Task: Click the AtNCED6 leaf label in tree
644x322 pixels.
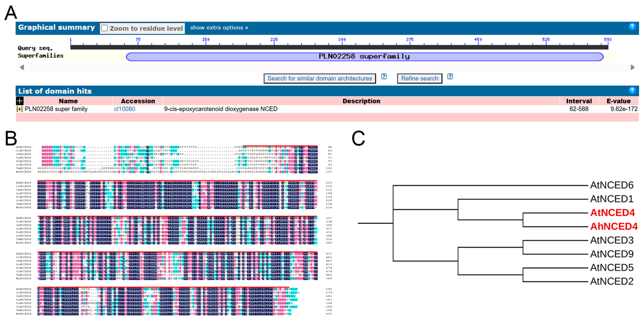Action: coord(612,185)
